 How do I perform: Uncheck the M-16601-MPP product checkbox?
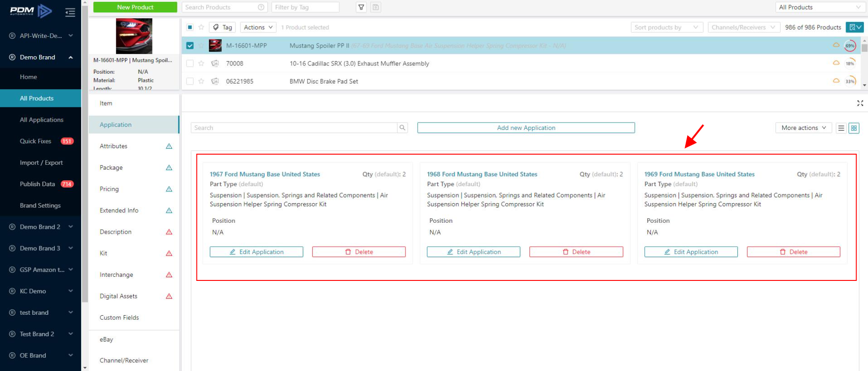click(190, 46)
